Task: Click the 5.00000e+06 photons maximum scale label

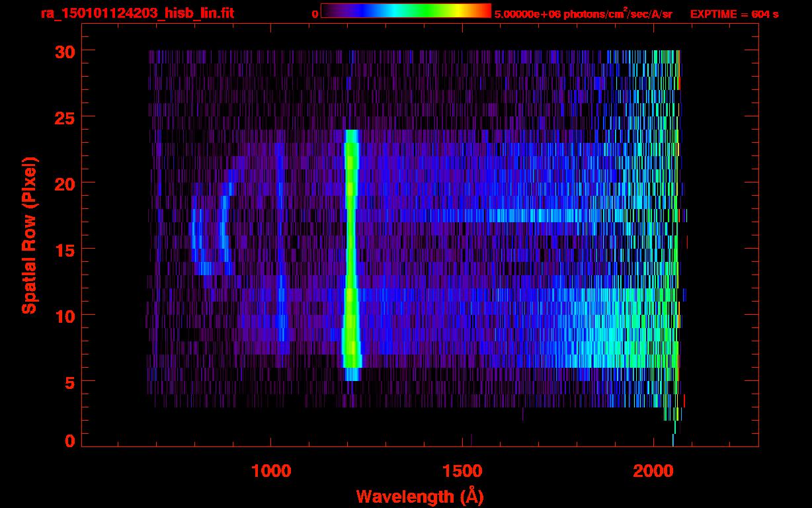Action: tap(583, 14)
